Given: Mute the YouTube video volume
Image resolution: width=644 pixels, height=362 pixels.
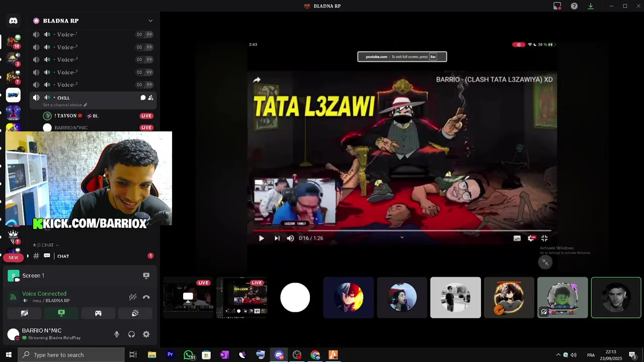Looking at the screenshot, I should pyautogui.click(x=290, y=238).
